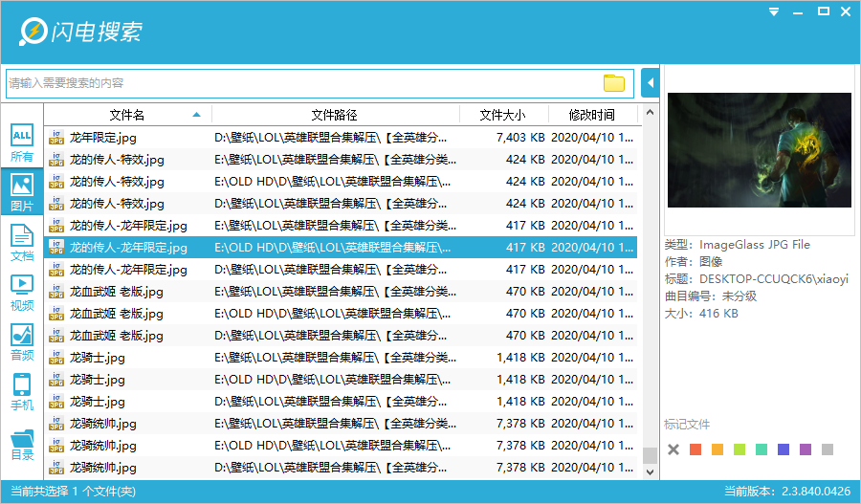Click the yellow folder icon in search bar

pos(614,83)
